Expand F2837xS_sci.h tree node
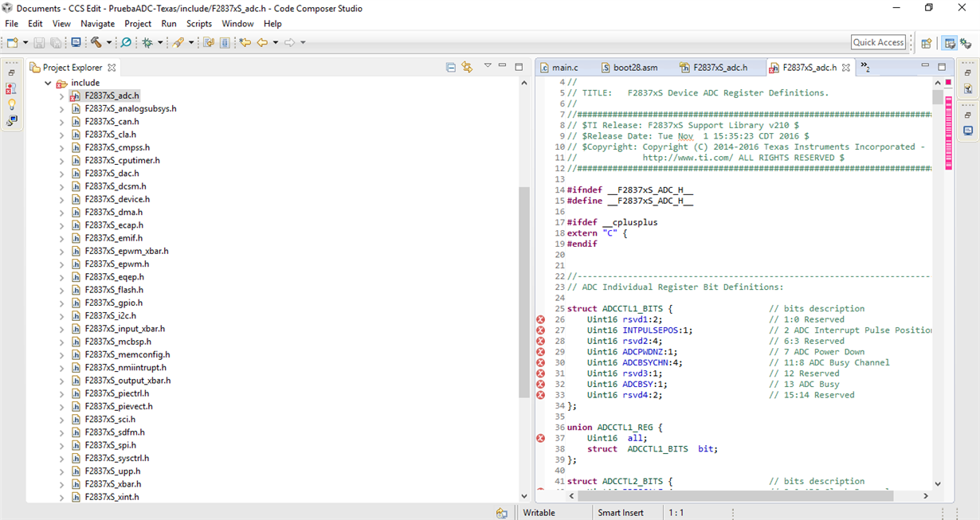The image size is (980, 520). pyautogui.click(x=61, y=420)
